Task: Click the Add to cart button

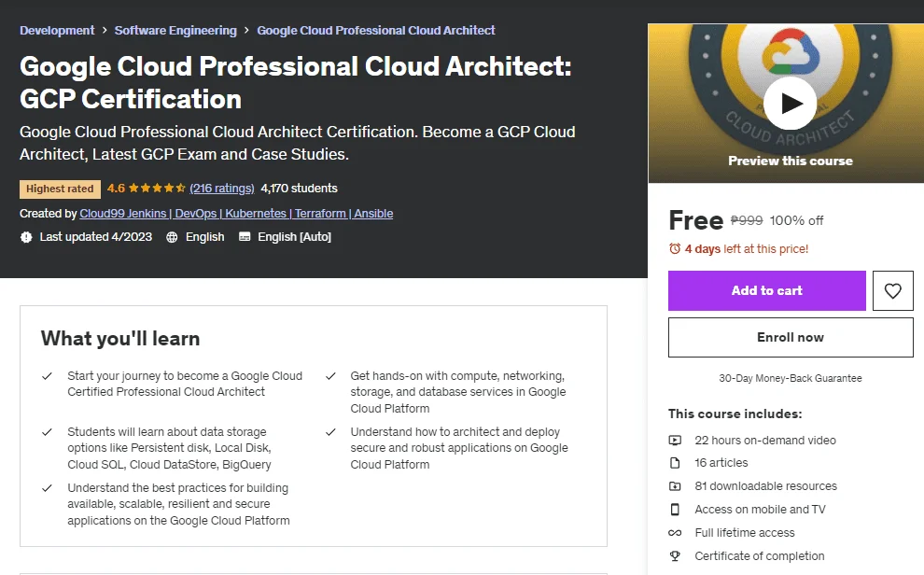Action: tap(766, 290)
